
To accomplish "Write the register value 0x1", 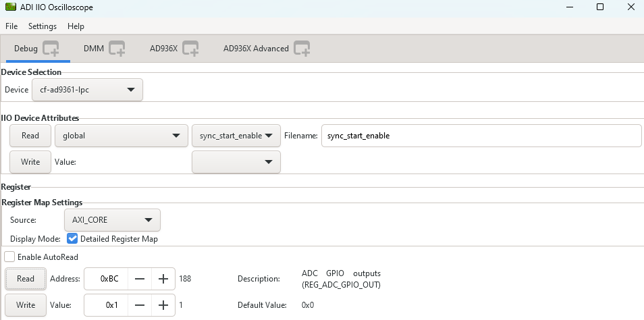I will point(26,305).
